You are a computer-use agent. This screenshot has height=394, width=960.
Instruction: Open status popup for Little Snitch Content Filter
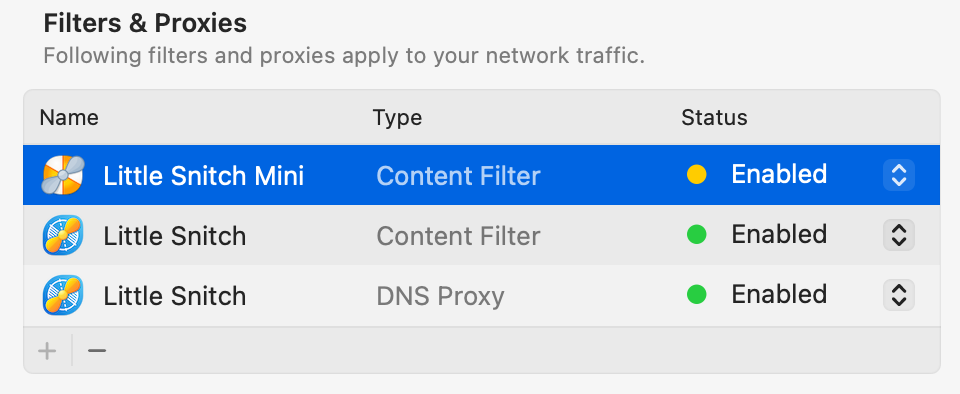point(898,235)
